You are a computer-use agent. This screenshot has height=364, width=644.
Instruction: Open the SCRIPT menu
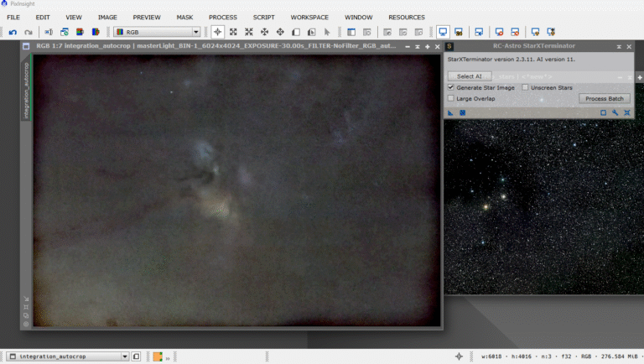point(263,17)
